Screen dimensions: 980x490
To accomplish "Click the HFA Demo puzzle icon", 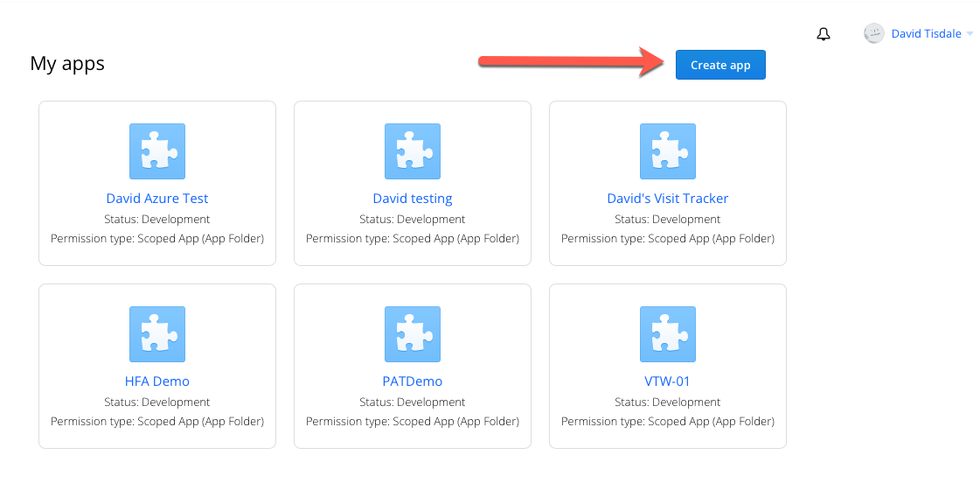I will point(157,334).
